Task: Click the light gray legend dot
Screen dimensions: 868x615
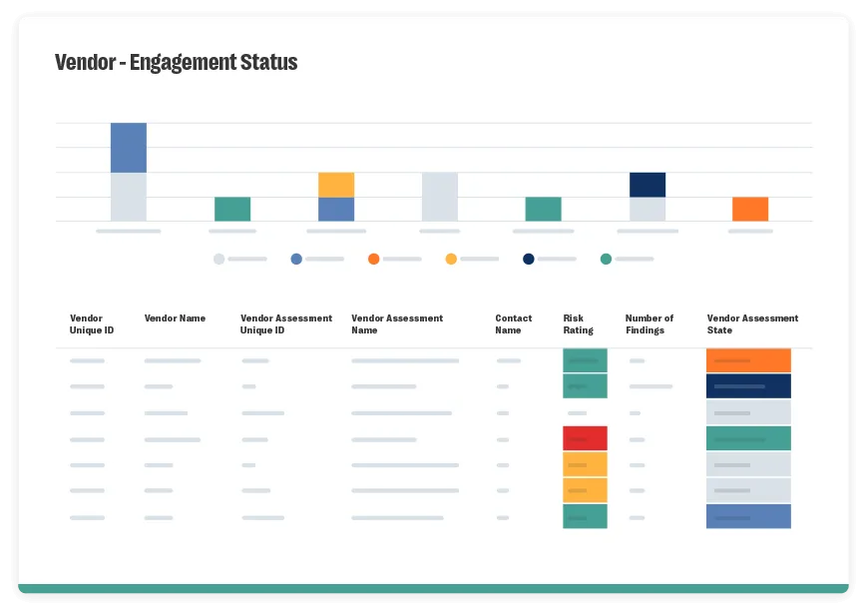Action: pyautogui.click(x=219, y=260)
